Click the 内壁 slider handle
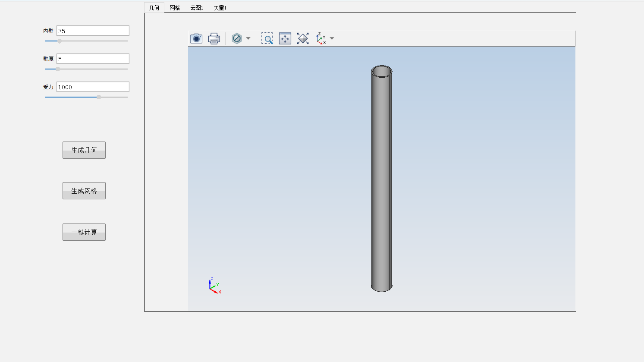 click(x=60, y=41)
